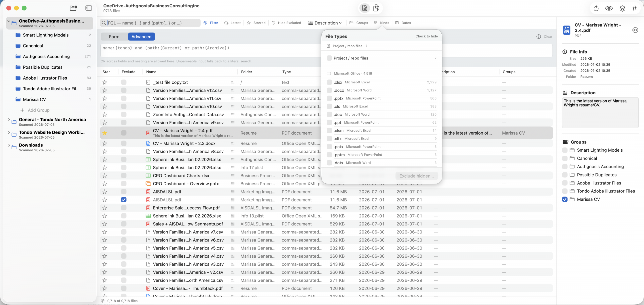The width and height of the screenshot is (644, 305).
Task: Click the refresh/rescan icon
Action: tap(596, 8)
